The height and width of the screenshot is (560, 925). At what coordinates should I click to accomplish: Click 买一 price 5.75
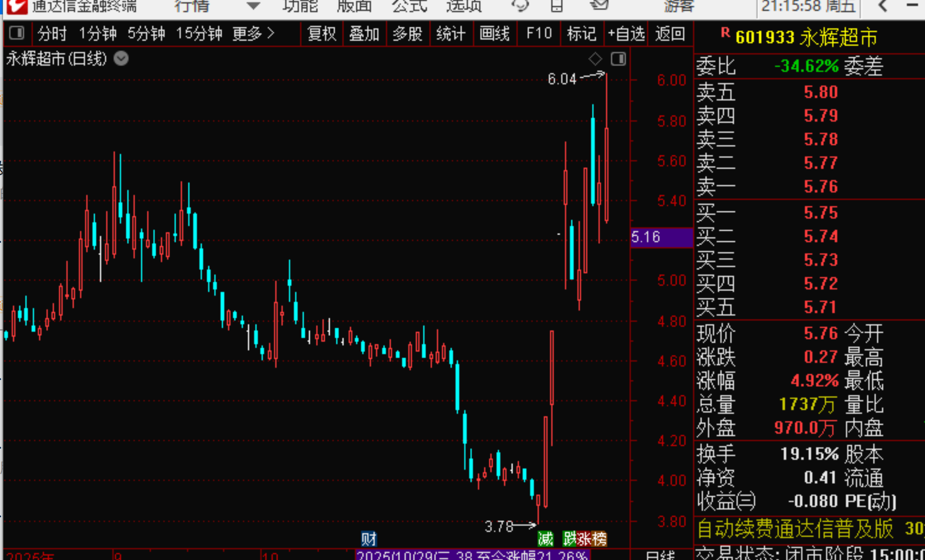click(x=821, y=213)
